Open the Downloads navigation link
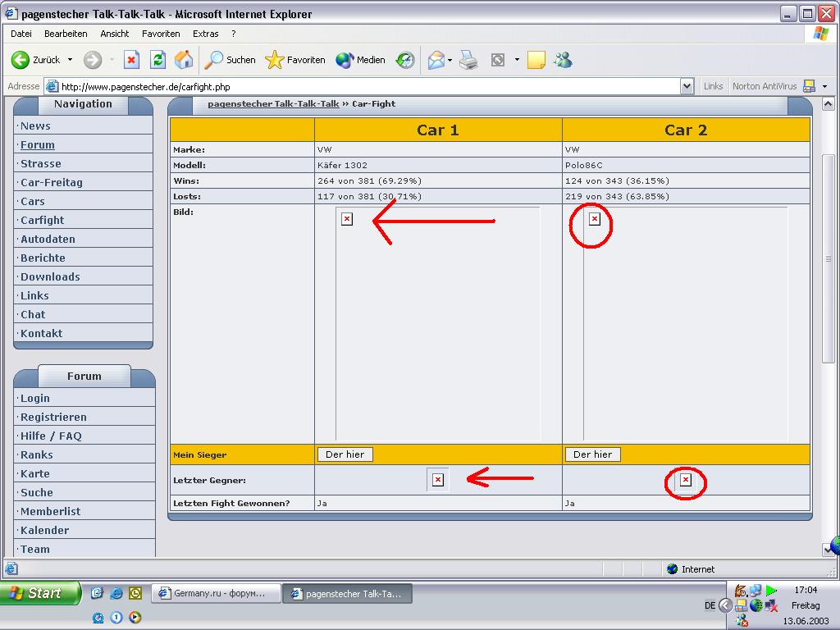This screenshot has height=630, width=840. pyautogui.click(x=50, y=277)
